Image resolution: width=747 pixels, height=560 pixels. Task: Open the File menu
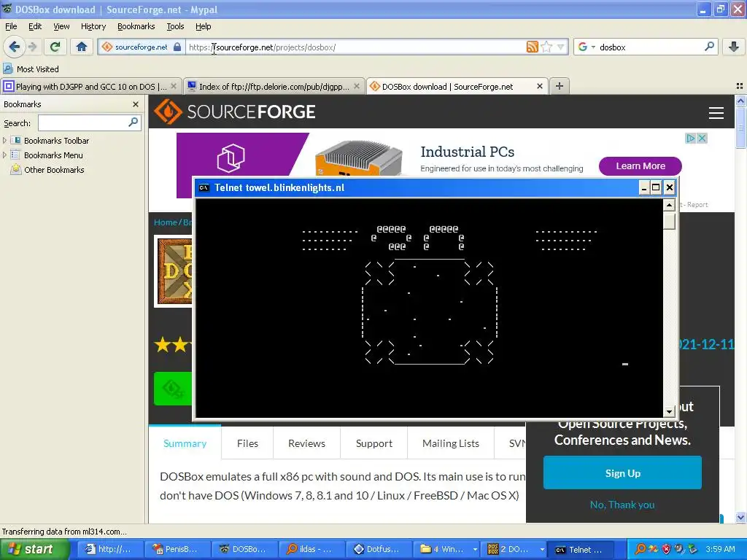click(x=10, y=26)
